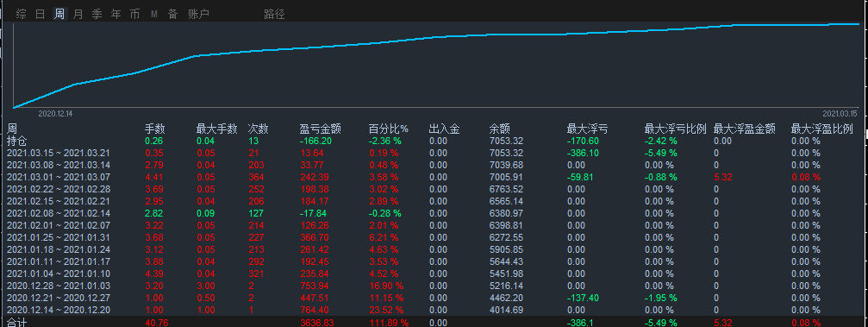The width and height of the screenshot is (868, 327).
Task: Switch to the 日 daily tab
Action: (x=41, y=15)
